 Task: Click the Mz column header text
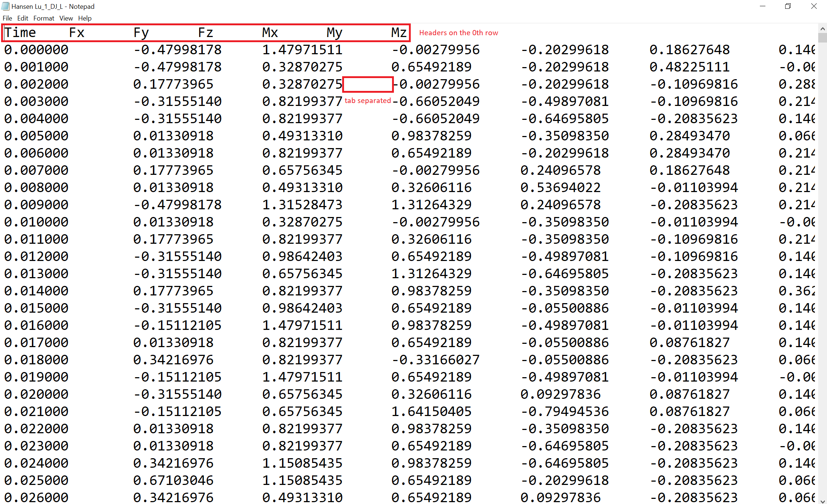(x=399, y=33)
